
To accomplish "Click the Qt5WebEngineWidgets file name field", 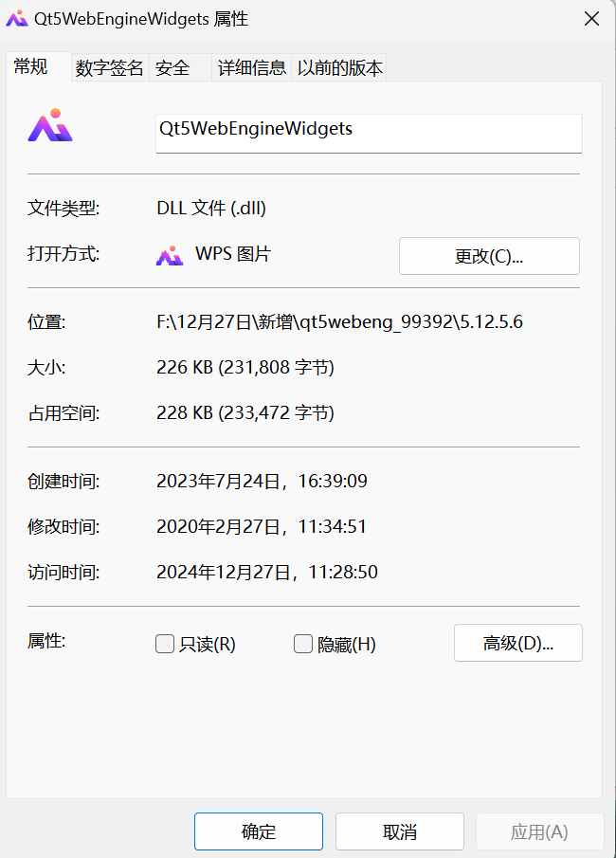I will (x=369, y=134).
